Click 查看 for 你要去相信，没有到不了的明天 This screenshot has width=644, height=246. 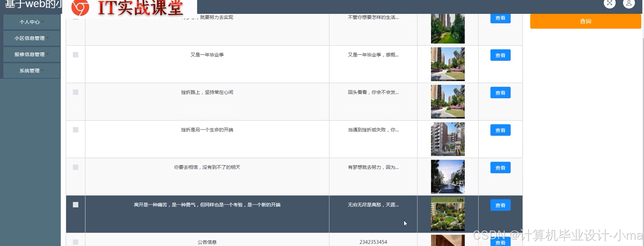(x=500, y=167)
